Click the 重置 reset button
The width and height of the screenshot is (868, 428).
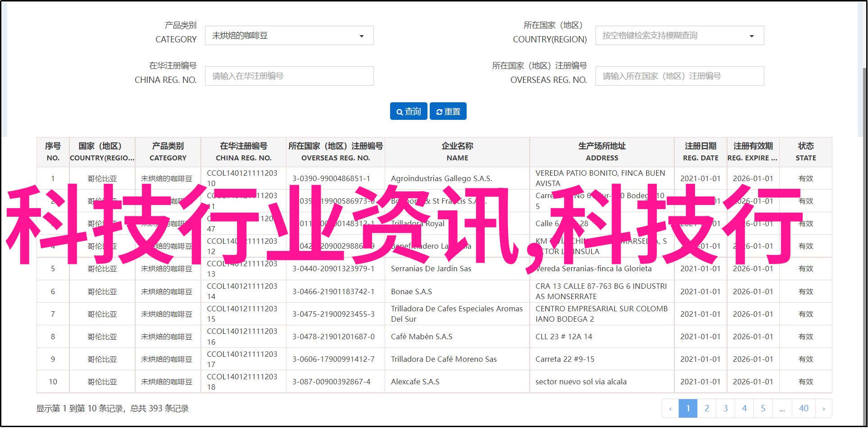point(448,111)
